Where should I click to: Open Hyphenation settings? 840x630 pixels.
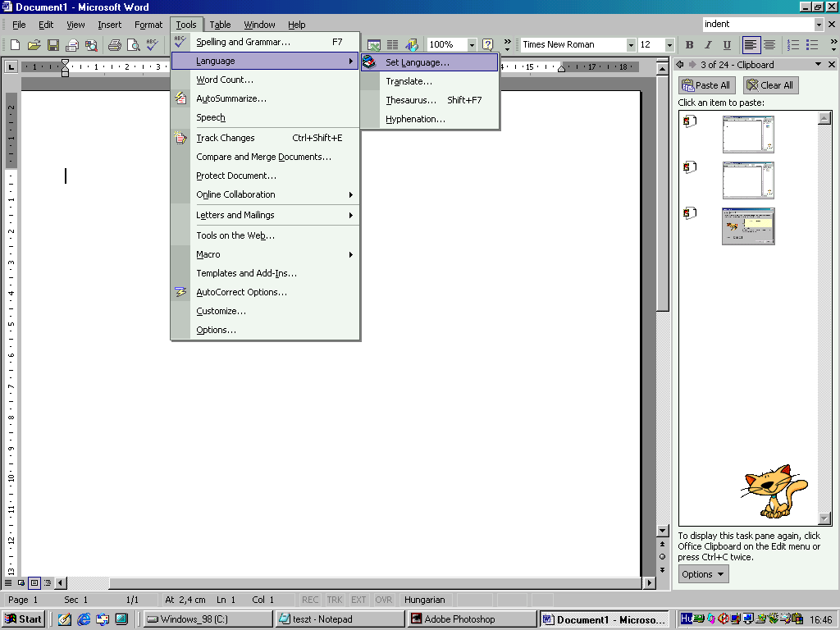pyautogui.click(x=430, y=119)
